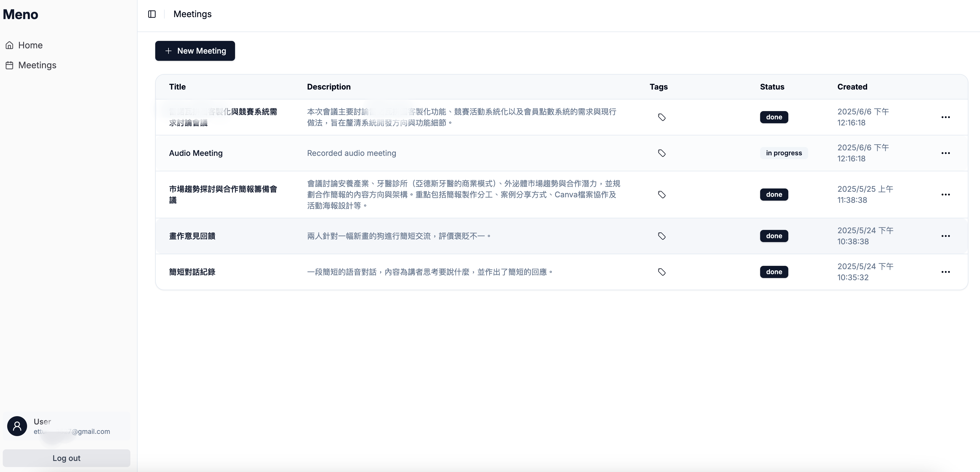The image size is (980, 472).
Task: Click created date 2025/5/24 下午 10:35:32
Action: click(x=865, y=272)
